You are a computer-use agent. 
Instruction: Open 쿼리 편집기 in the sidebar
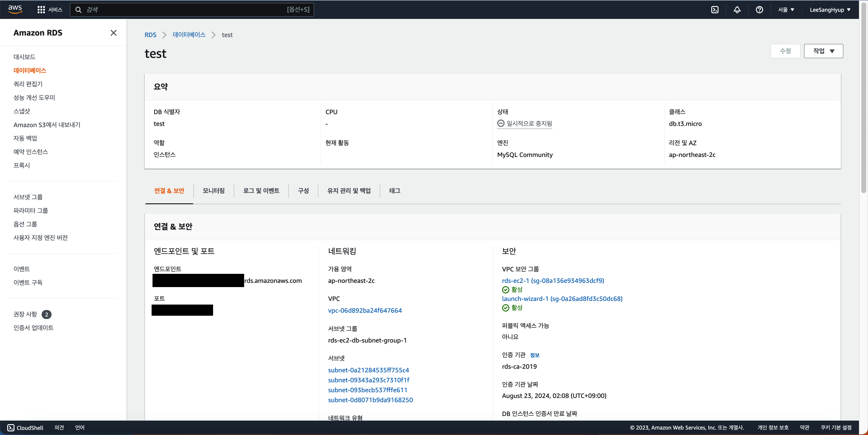[x=28, y=84]
